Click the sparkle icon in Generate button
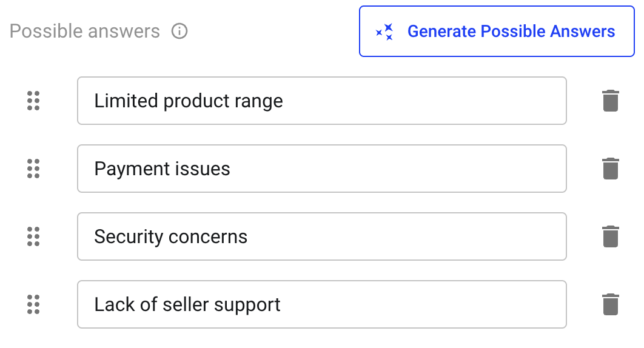The width and height of the screenshot is (644, 348). (384, 32)
